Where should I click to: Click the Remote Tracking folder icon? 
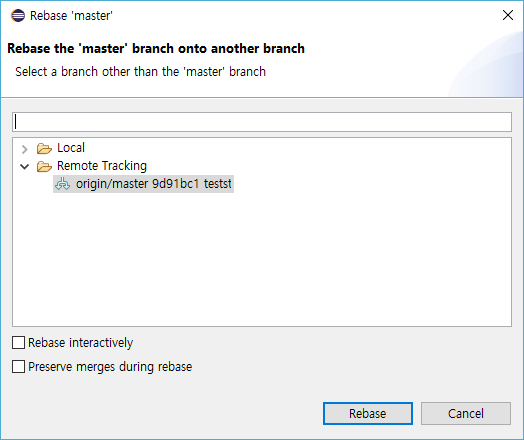pyautogui.click(x=44, y=166)
